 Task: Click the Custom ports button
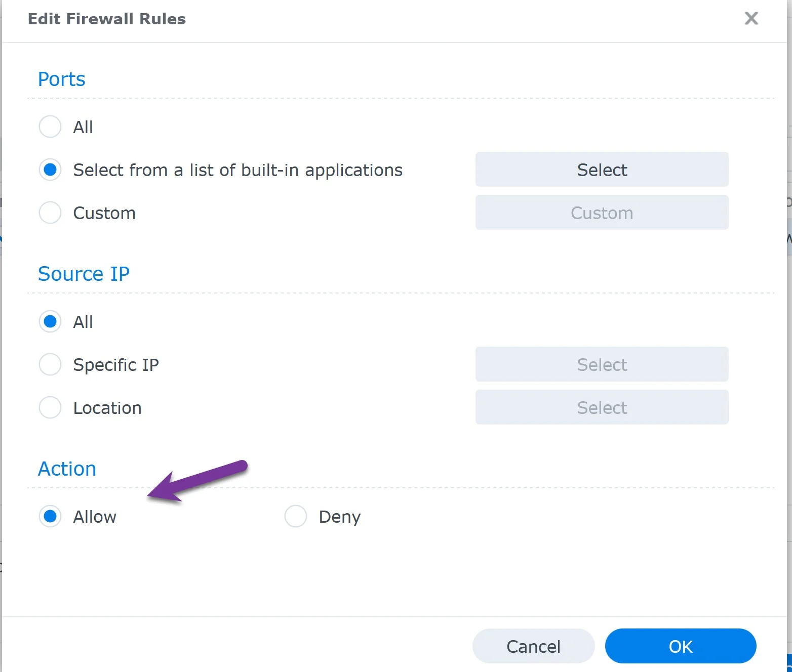(601, 213)
